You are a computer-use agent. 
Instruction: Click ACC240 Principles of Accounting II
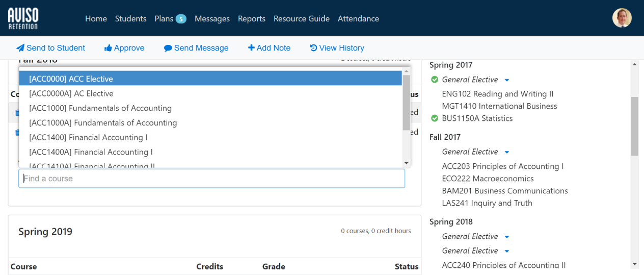pos(504,265)
